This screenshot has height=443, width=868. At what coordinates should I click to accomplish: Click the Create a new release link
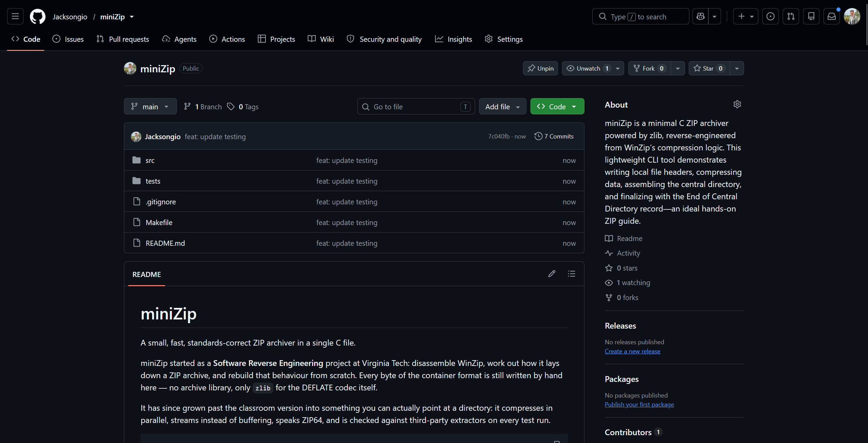[632, 351]
